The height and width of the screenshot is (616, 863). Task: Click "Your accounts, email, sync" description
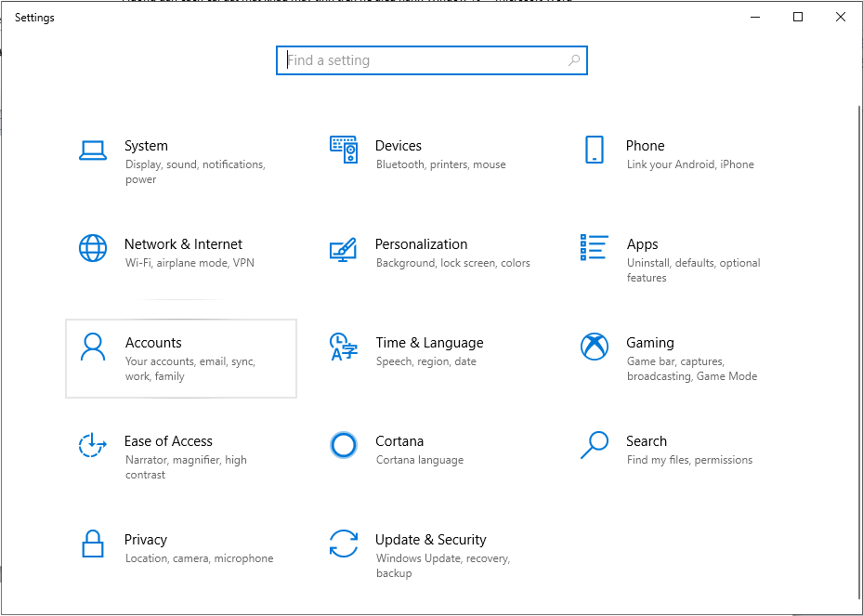pyautogui.click(x=190, y=369)
